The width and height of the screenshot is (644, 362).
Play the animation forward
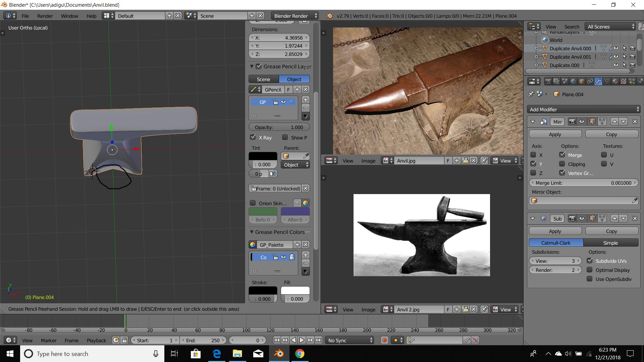[302, 340]
